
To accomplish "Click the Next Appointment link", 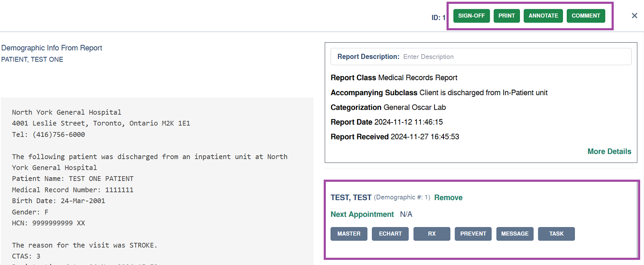I will (x=362, y=214).
